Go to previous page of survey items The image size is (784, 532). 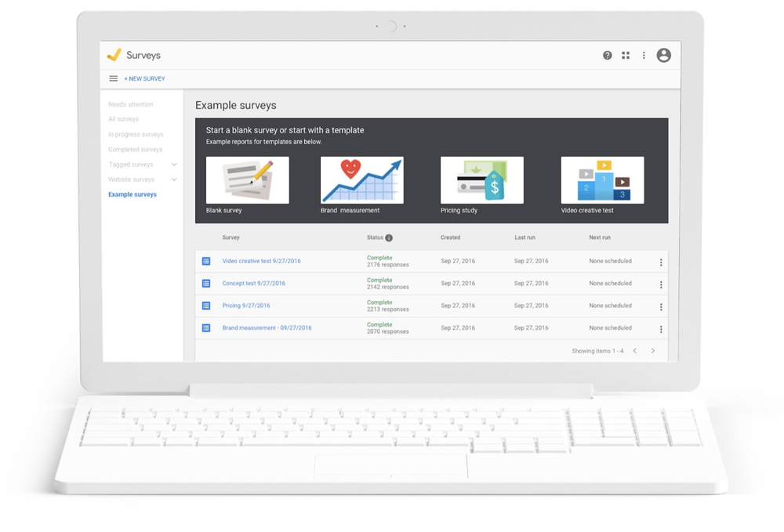pyautogui.click(x=634, y=351)
